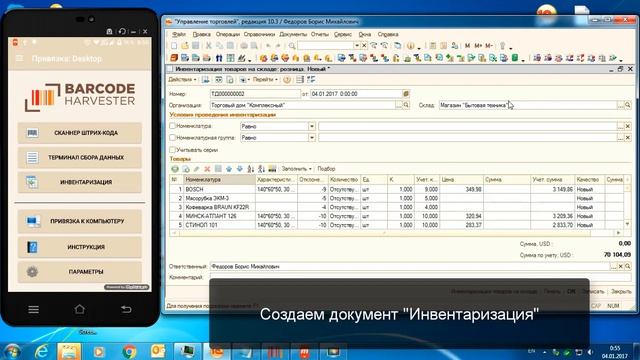Tap Инвентаризация on the phone app

pyautogui.click(x=80, y=182)
